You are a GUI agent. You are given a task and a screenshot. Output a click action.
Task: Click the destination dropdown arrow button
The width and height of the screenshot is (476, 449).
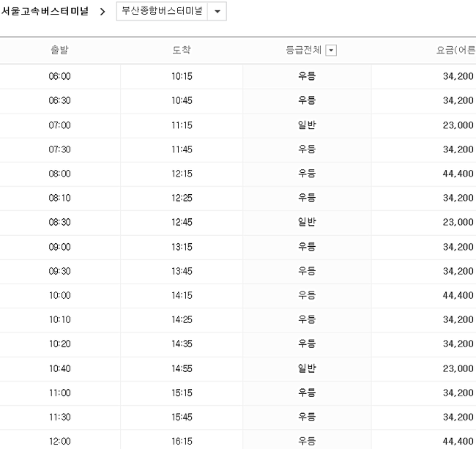click(x=217, y=12)
